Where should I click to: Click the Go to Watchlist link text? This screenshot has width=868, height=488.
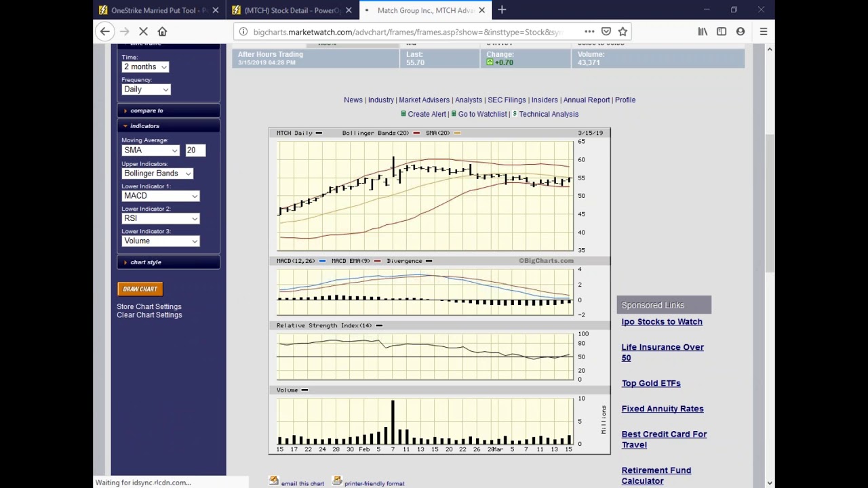483,114
